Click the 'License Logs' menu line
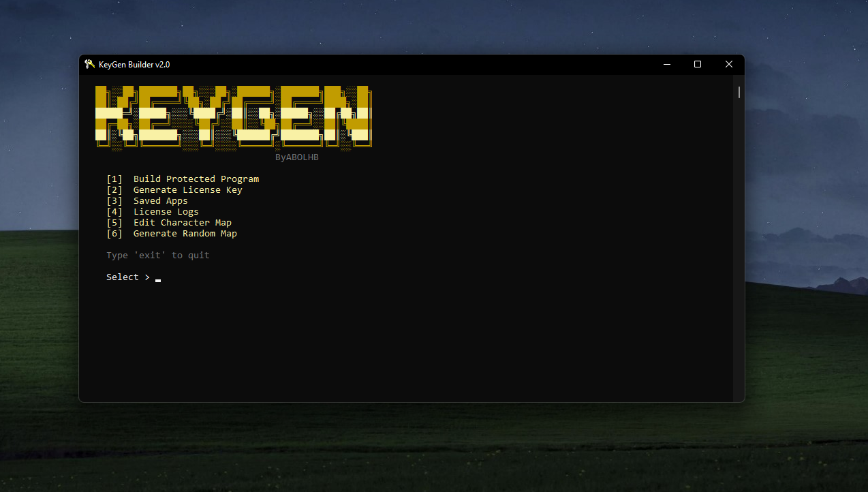The image size is (868, 492). (153, 212)
